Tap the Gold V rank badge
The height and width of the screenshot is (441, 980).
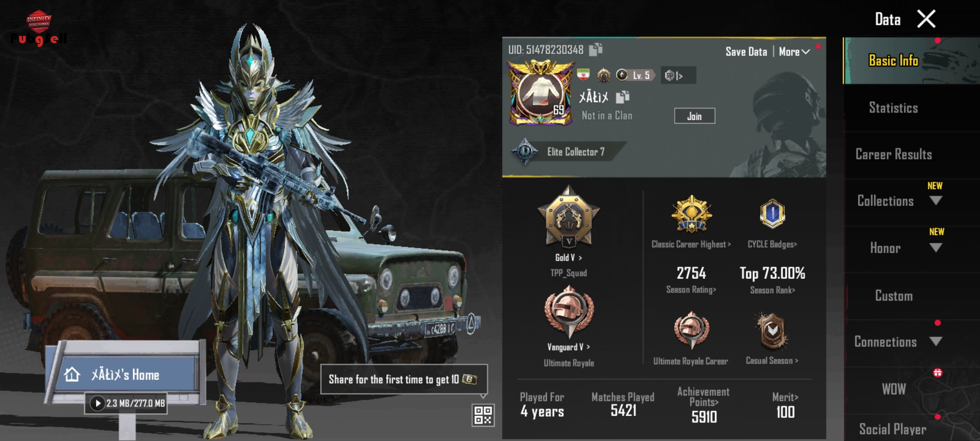568,216
